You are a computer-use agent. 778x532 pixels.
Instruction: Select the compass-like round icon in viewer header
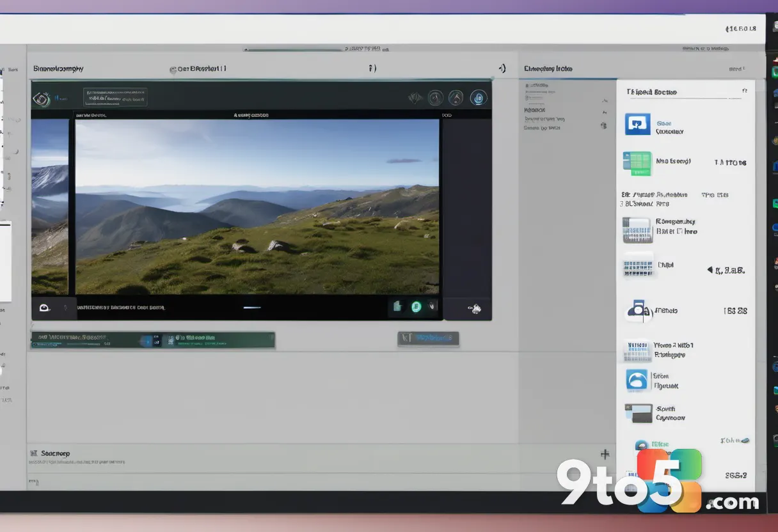436,98
